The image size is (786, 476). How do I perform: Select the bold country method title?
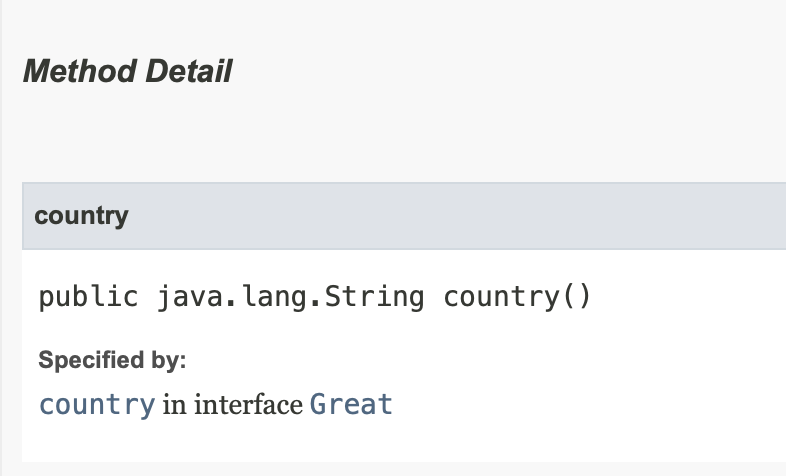[81, 216]
